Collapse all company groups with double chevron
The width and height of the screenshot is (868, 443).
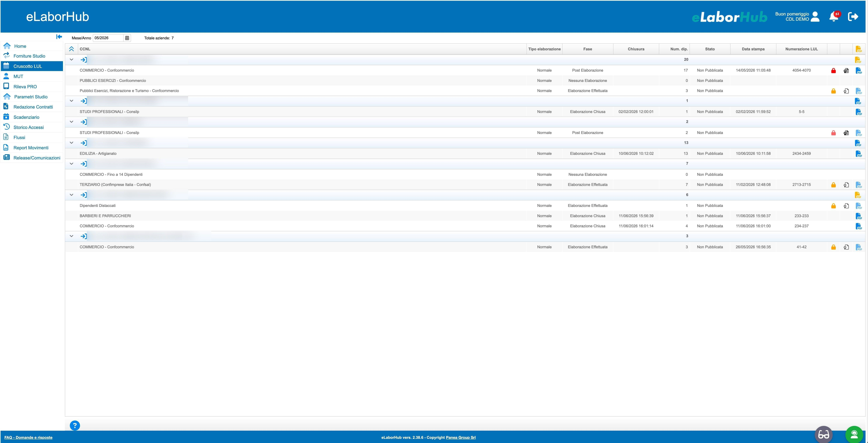(71, 49)
